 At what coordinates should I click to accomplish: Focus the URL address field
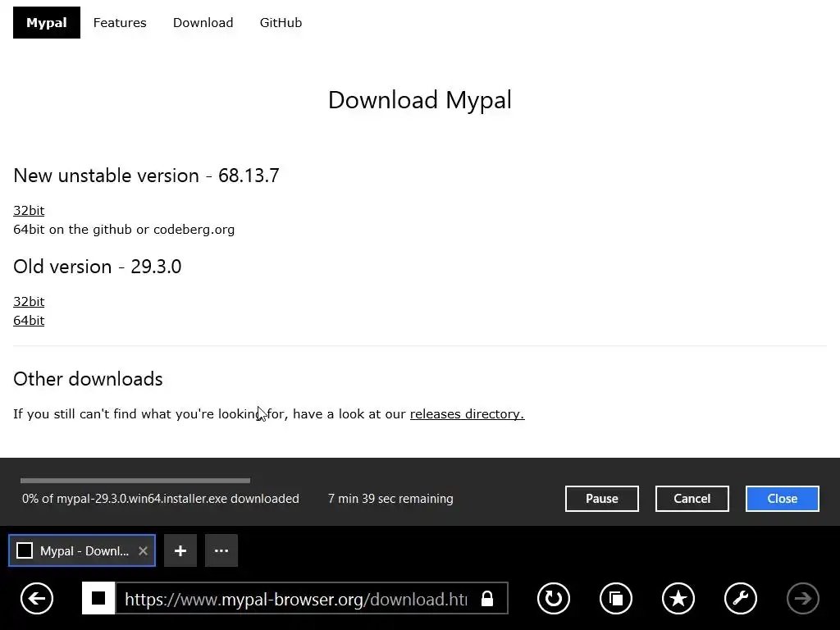(296, 598)
